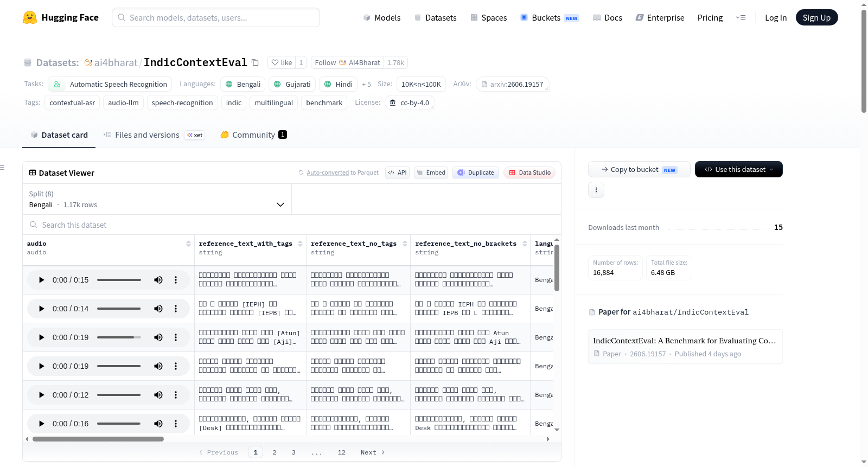Open the Datasets page

point(435,17)
